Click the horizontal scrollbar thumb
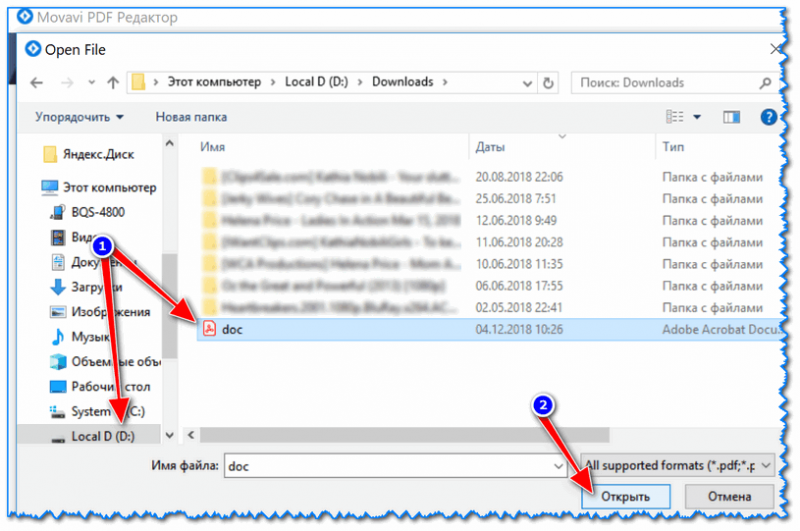800x531 pixels. [405, 435]
